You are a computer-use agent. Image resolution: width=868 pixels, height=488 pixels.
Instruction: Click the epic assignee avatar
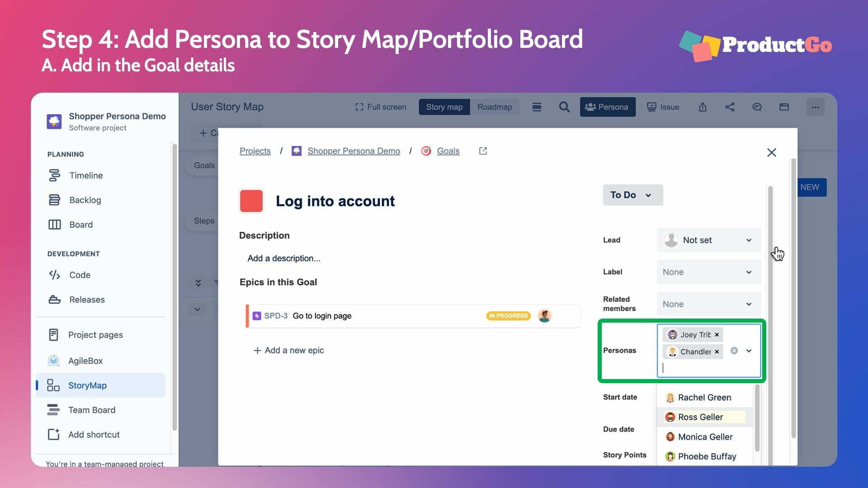[545, 316]
